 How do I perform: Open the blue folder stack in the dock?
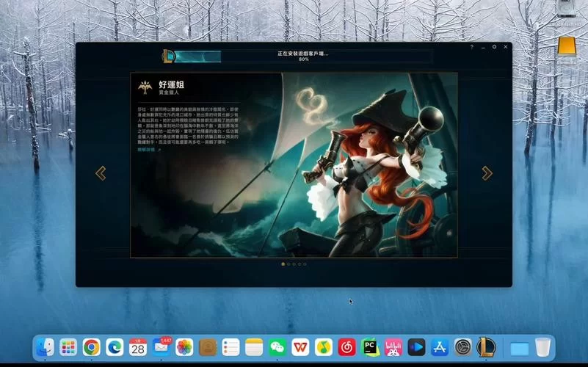pos(520,348)
